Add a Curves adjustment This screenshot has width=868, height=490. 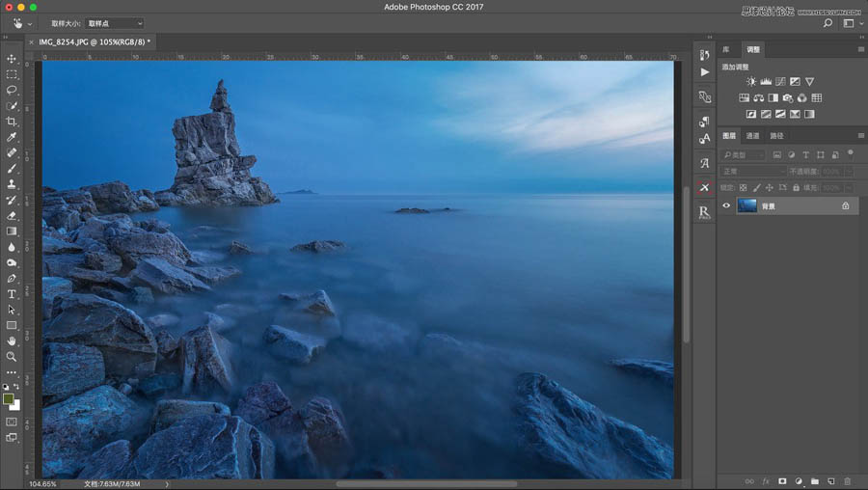point(780,81)
